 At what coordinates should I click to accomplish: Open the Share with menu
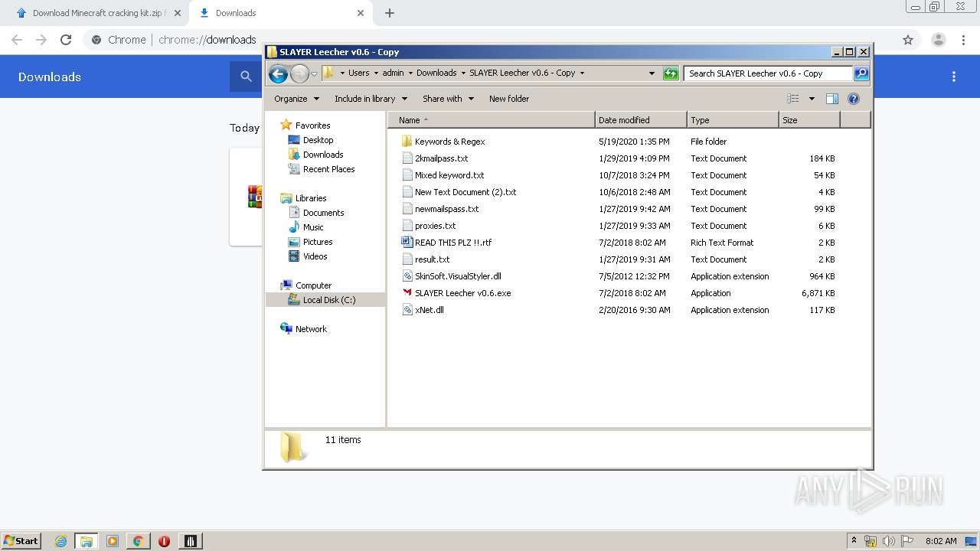pyautogui.click(x=448, y=99)
